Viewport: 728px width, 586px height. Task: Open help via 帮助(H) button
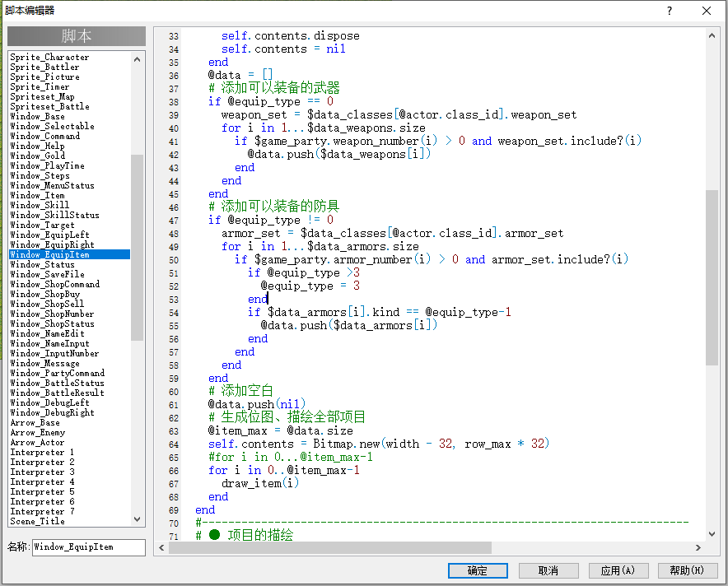point(688,570)
